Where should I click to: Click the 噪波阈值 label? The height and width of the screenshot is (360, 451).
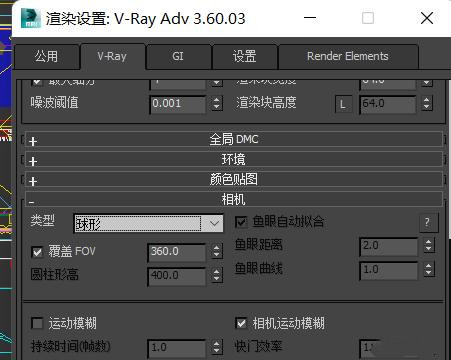click(55, 103)
